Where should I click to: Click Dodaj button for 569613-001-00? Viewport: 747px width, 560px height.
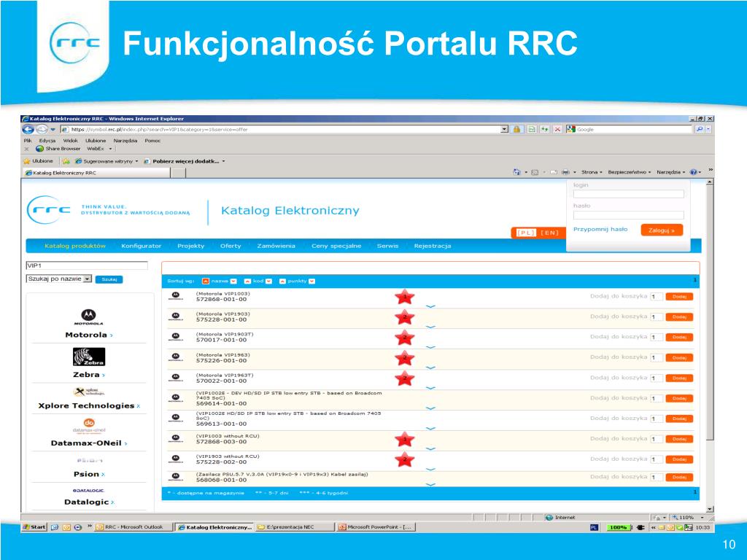(x=679, y=419)
